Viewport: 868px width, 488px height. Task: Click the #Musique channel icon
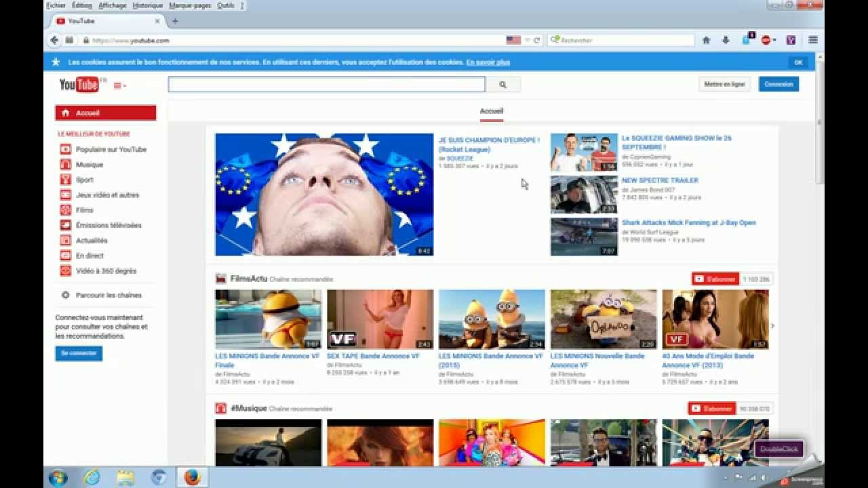coord(220,408)
